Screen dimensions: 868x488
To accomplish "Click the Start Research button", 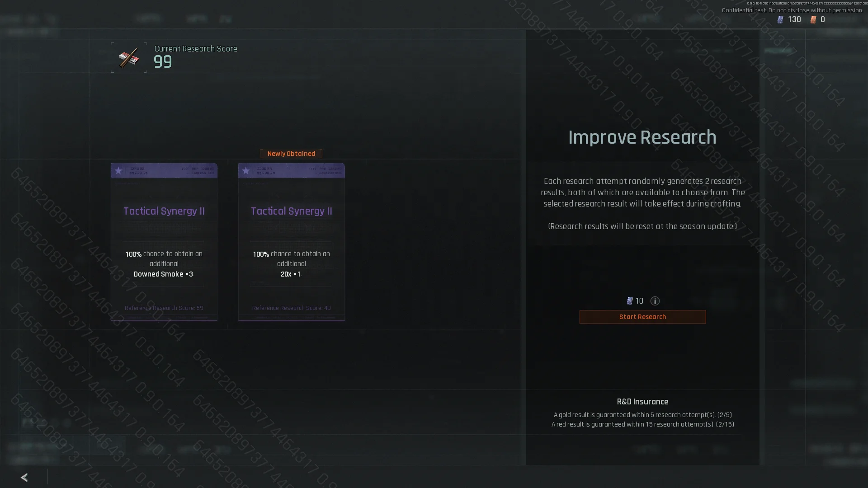I will (x=642, y=317).
